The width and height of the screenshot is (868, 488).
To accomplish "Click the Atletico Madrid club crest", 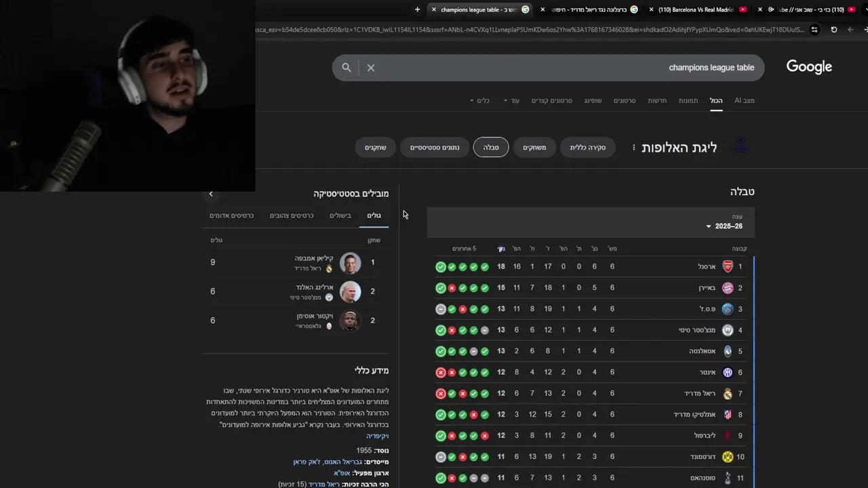I will pyautogui.click(x=728, y=414).
